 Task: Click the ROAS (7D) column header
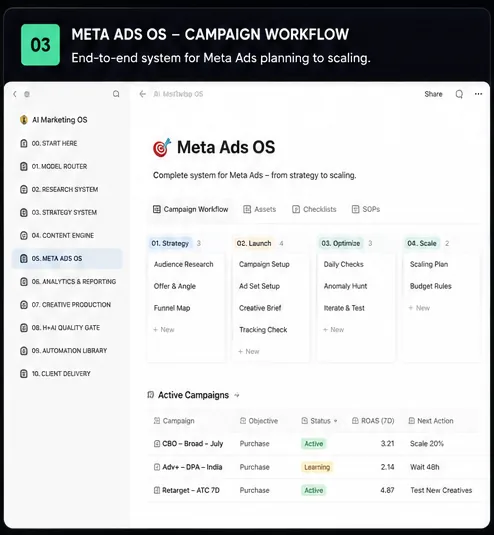373,421
